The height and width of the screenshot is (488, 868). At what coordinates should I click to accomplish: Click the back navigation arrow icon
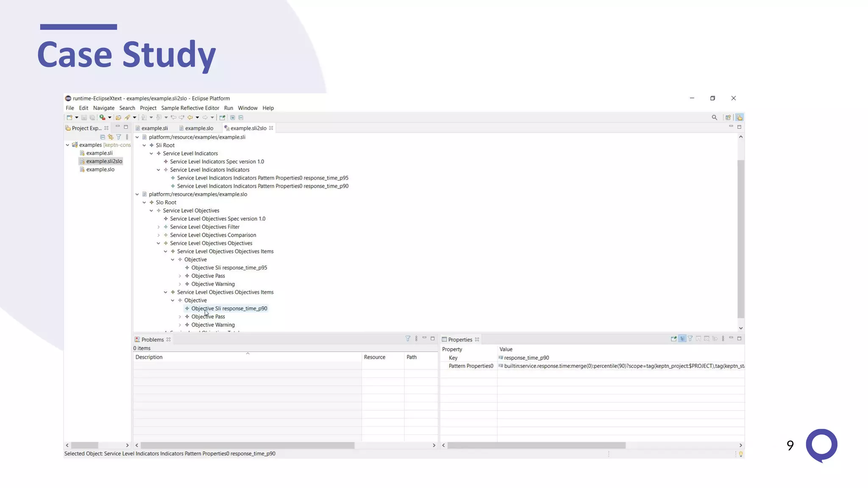(x=190, y=117)
